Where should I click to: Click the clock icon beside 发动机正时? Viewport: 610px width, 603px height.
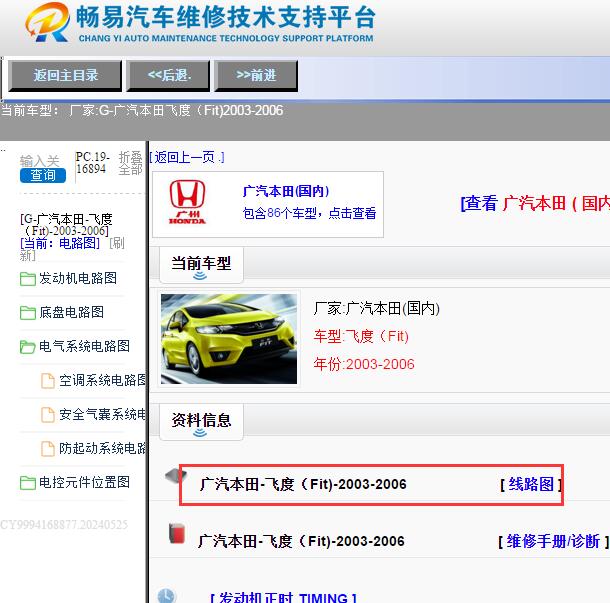167,596
